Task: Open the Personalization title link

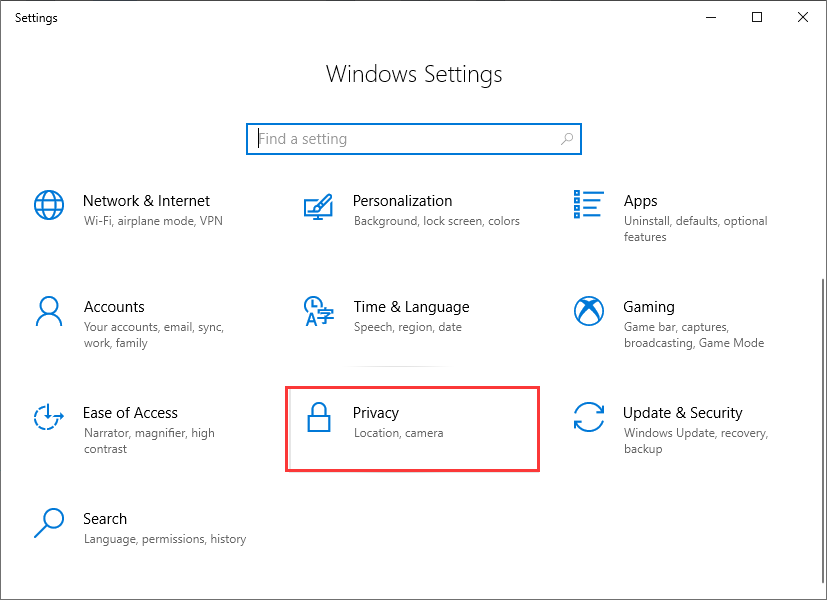Action: tap(402, 201)
